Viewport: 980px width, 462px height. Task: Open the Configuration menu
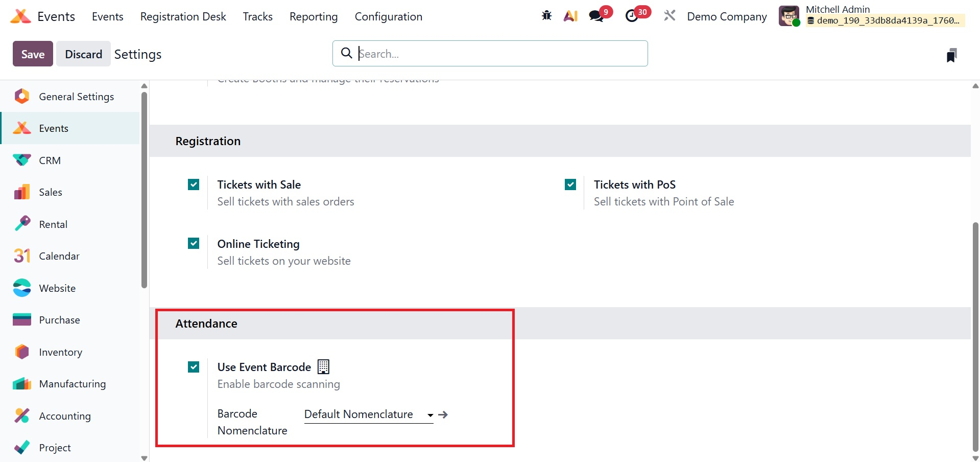388,16
